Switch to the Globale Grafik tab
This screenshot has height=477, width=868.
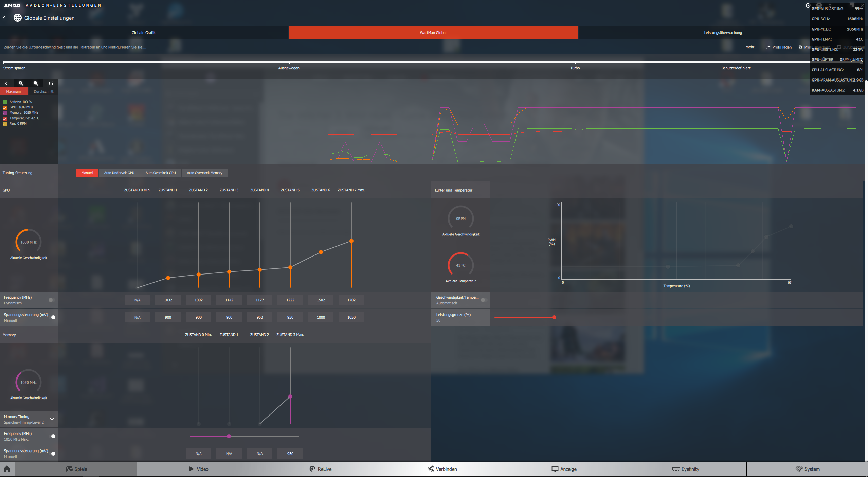pyautogui.click(x=144, y=33)
